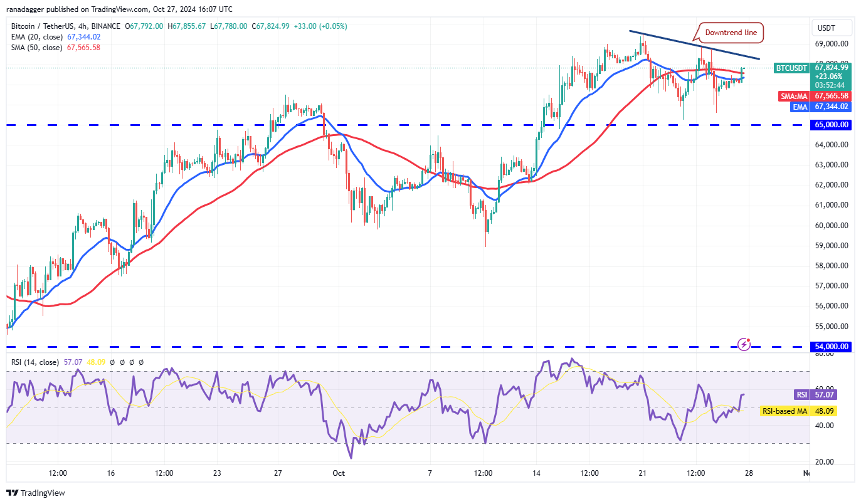Click the Oct label on the time axis

pyautogui.click(x=339, y=474)
